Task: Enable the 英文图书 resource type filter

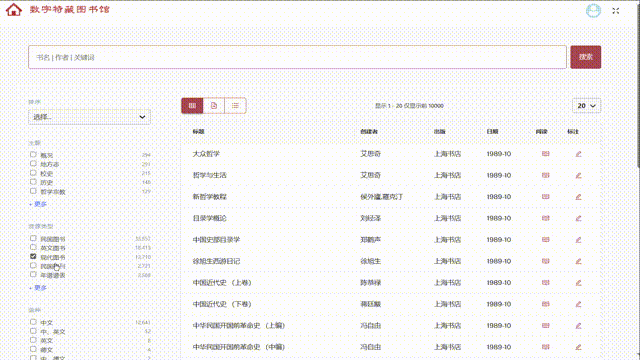Action: coord(33,247)
